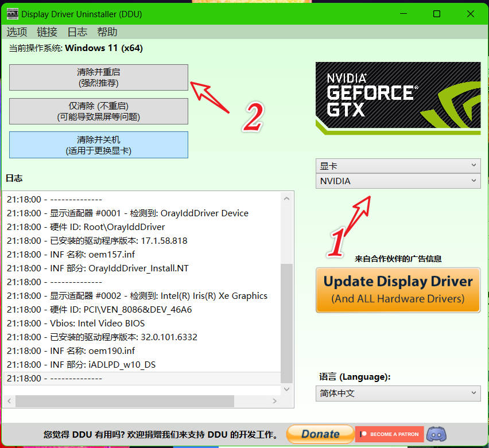The image size is (489, 448).
Task: Maximize the DDU window
Action: [x=437, y=14]
